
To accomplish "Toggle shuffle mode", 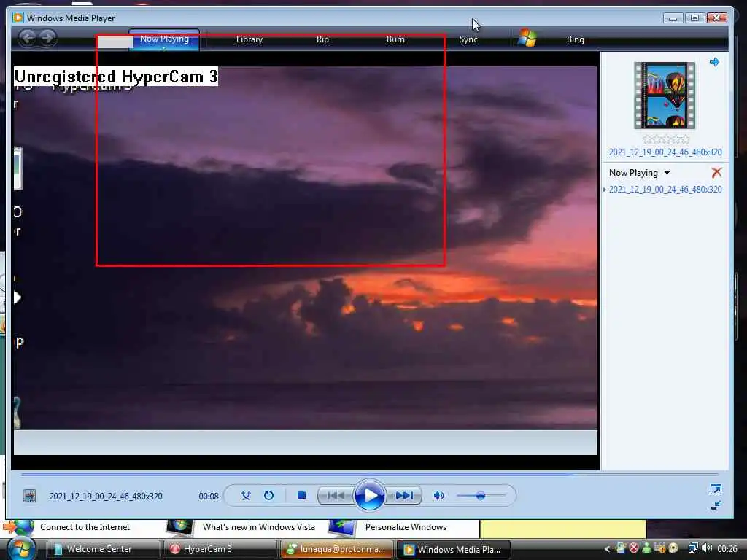I will point(246,496).
